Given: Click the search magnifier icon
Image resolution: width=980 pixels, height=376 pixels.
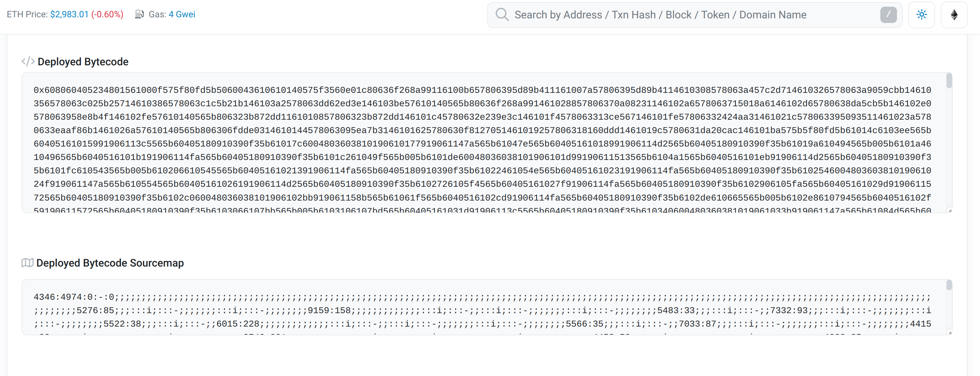Looking at the screenshot, I should pyautogui.click(x=502, y=15).
